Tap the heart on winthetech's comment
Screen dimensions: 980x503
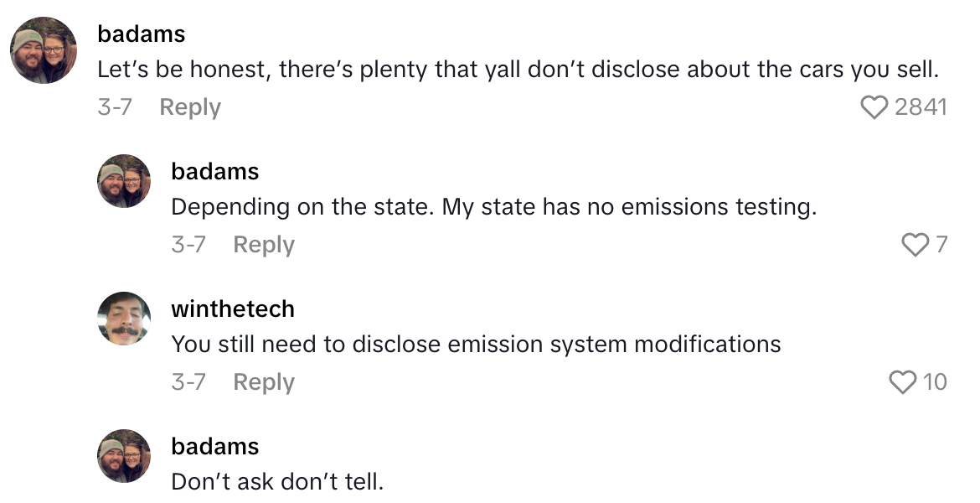coord(903,382)
